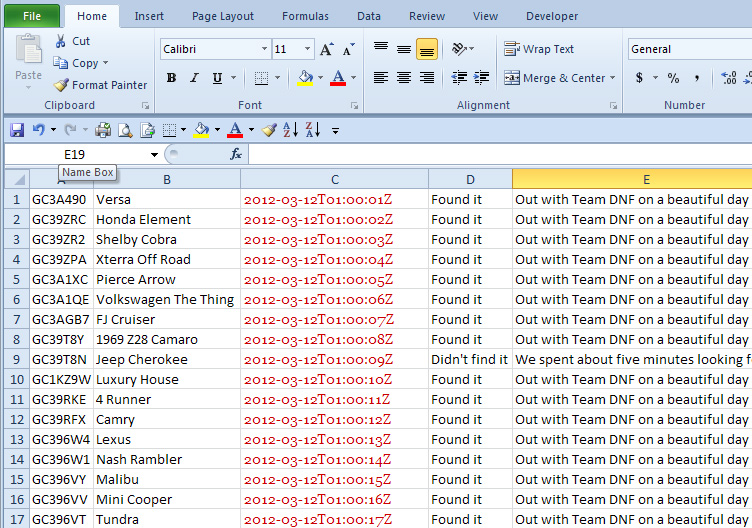
Task: Select column C header
Action: (x=335, y=179)
